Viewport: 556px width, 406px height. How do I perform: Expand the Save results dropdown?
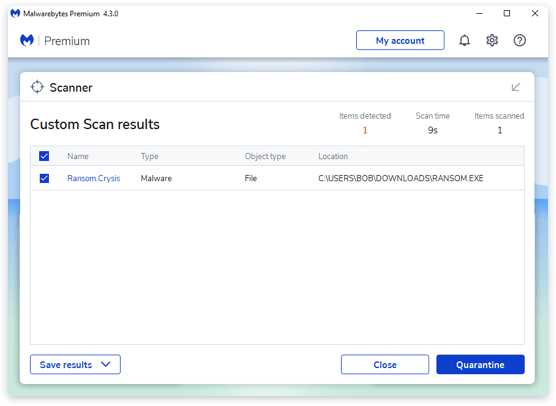[x=75, y=365]
